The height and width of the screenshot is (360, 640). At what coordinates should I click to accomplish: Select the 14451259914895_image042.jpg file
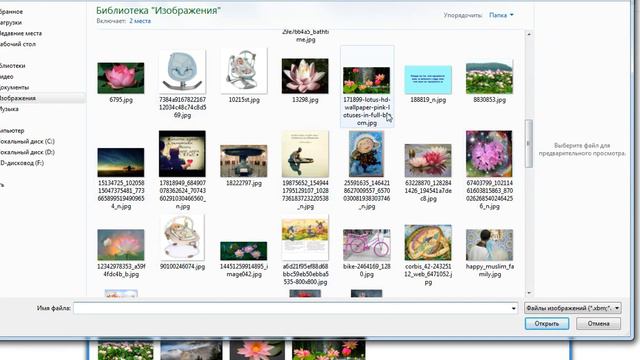coord(244,251)
